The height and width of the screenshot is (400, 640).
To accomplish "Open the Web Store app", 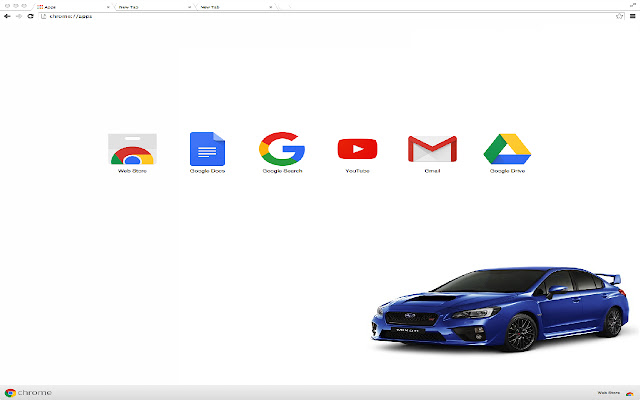I will [x=132, y=149].
